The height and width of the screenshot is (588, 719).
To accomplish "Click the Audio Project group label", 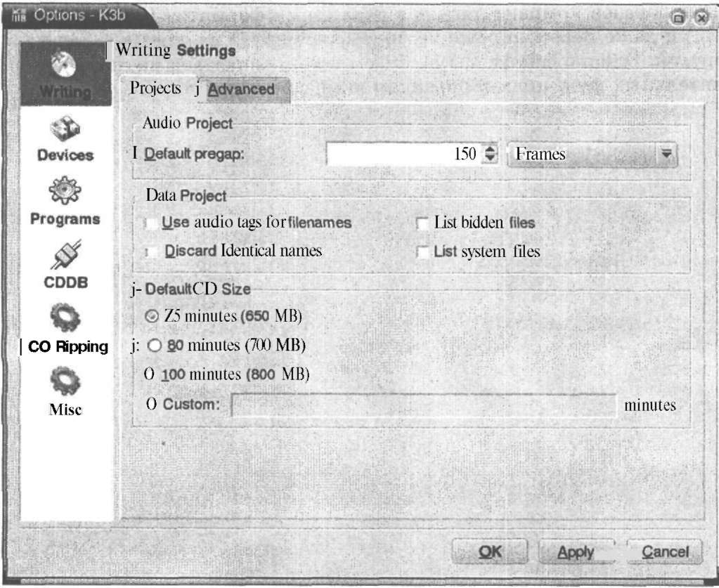I will coord(188,123).
